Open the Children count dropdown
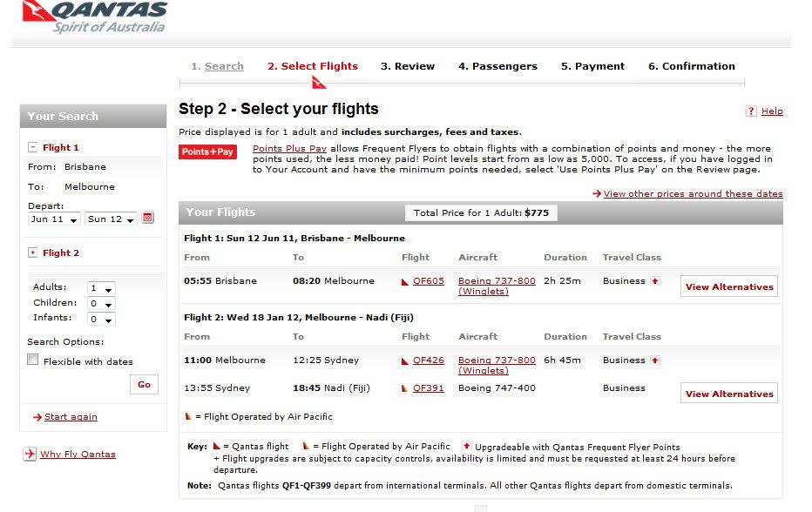This screenshot has height=512, width=812. tap(101, 303)
